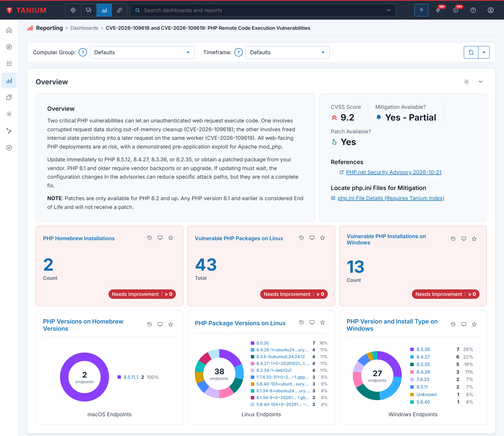Go to Dashboards breadcrumb

[84, 28]
